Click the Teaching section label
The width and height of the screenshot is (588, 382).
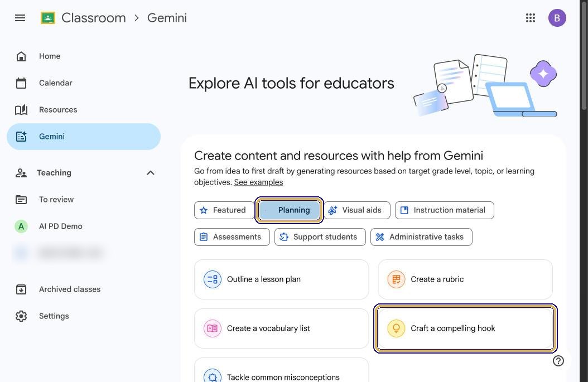pos(54,173)
